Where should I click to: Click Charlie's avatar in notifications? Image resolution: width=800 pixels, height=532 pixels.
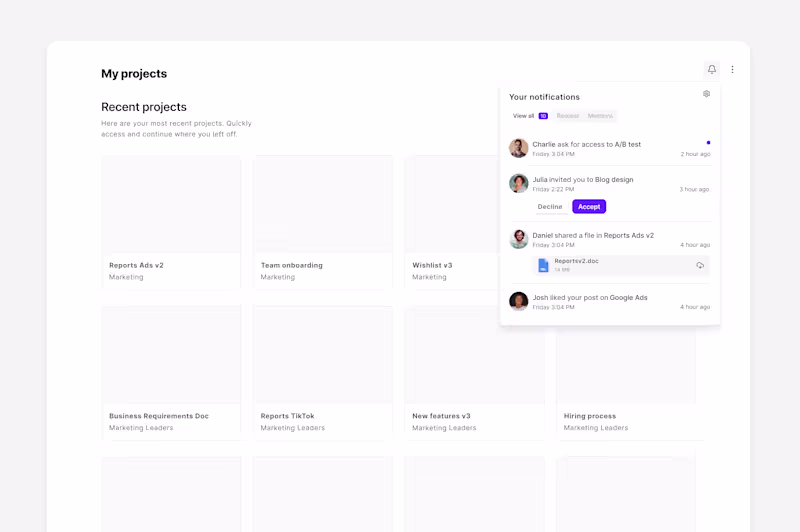[518, 148]
